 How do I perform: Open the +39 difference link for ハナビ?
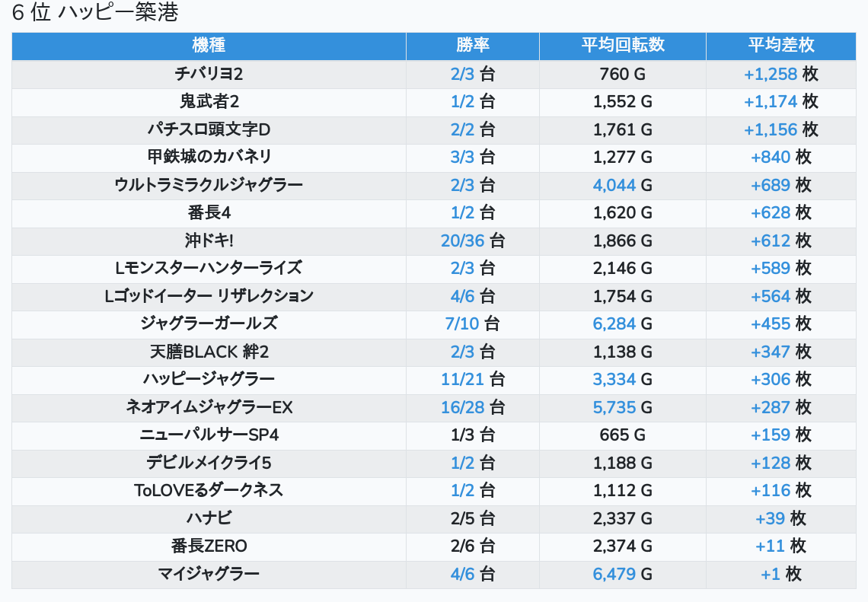pos(770,519)
